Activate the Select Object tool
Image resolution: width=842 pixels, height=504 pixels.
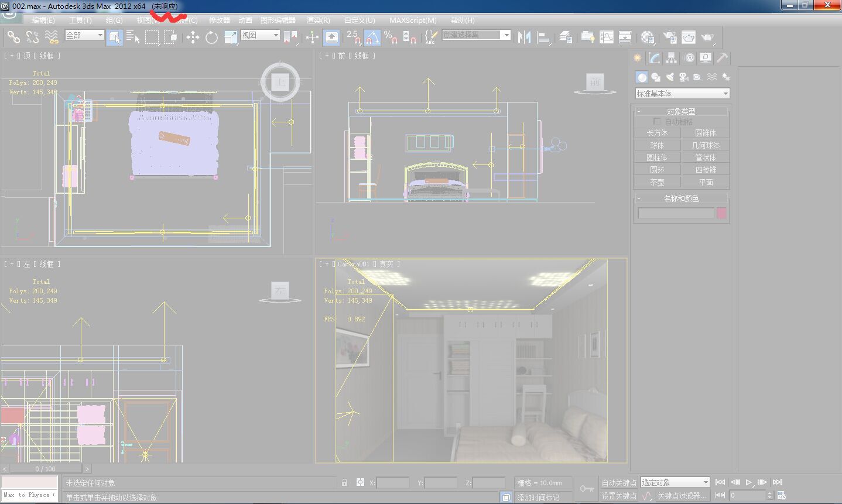115,37
